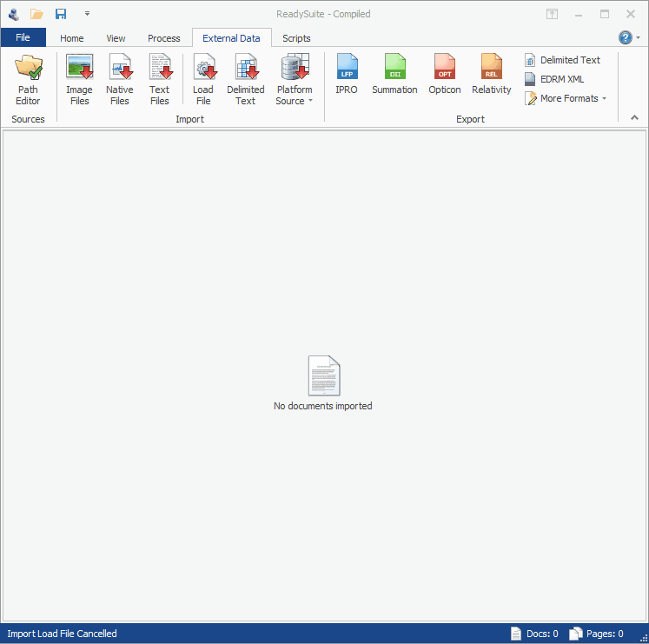Collapse the ribbon with the chevron
Screen dimensions: 649x644
[x=633, y=117]
